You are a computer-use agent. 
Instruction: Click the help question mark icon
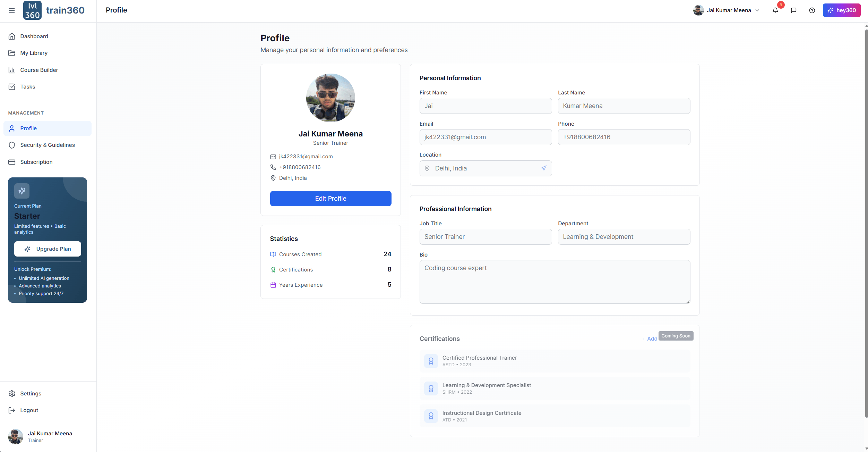[812, 10]
